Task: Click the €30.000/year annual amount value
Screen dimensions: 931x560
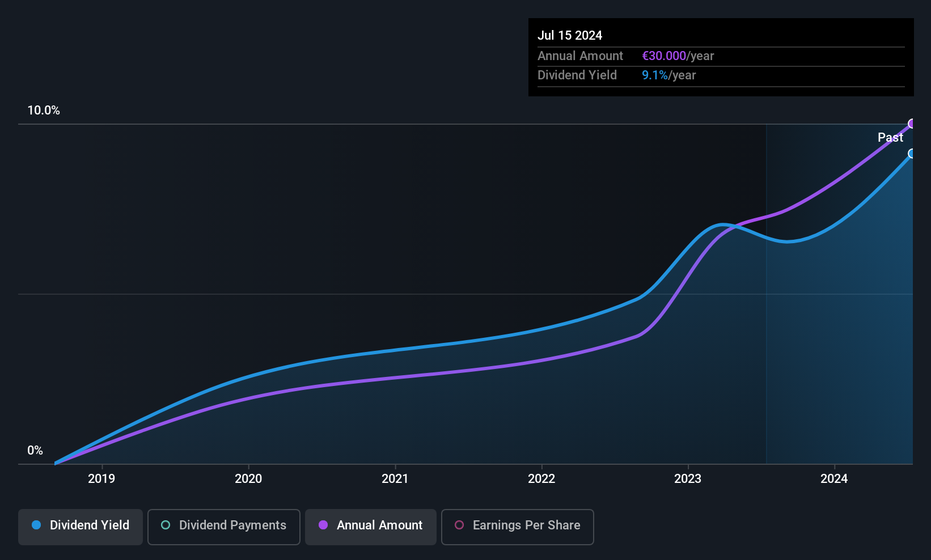Action: 678,56
